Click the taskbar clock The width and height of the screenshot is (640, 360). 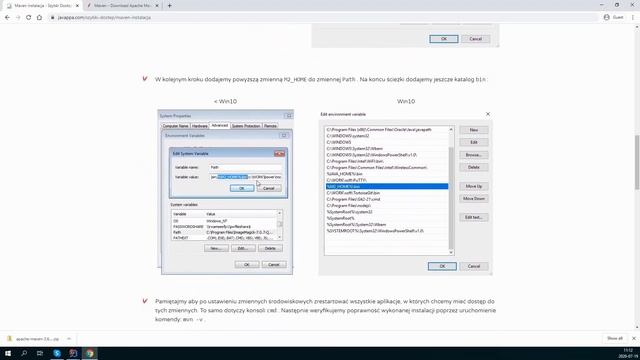click(x=627, y=353)
